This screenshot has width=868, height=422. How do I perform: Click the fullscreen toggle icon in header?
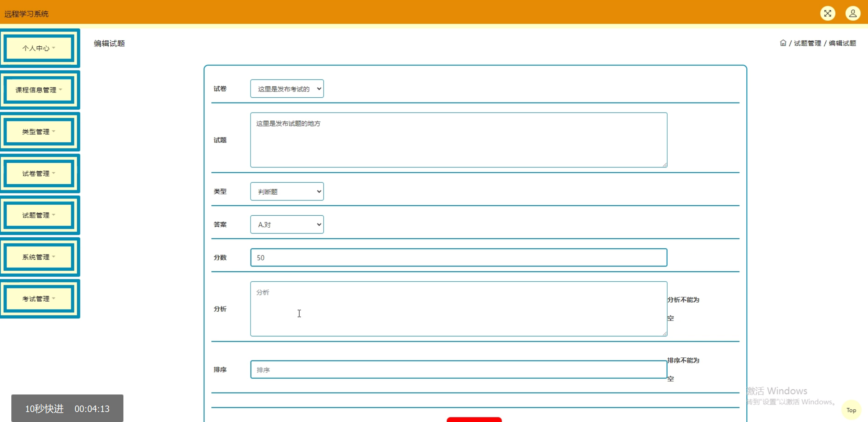point(827,13)
